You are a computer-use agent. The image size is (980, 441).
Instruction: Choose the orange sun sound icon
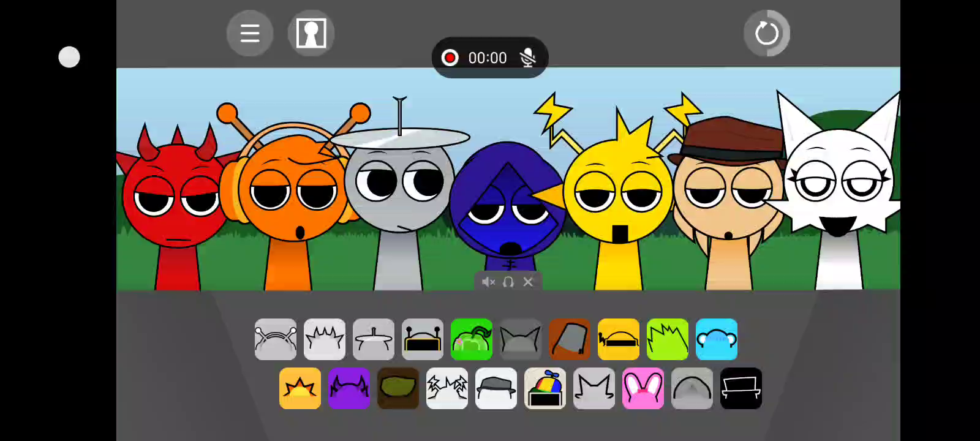pos(300,388)
